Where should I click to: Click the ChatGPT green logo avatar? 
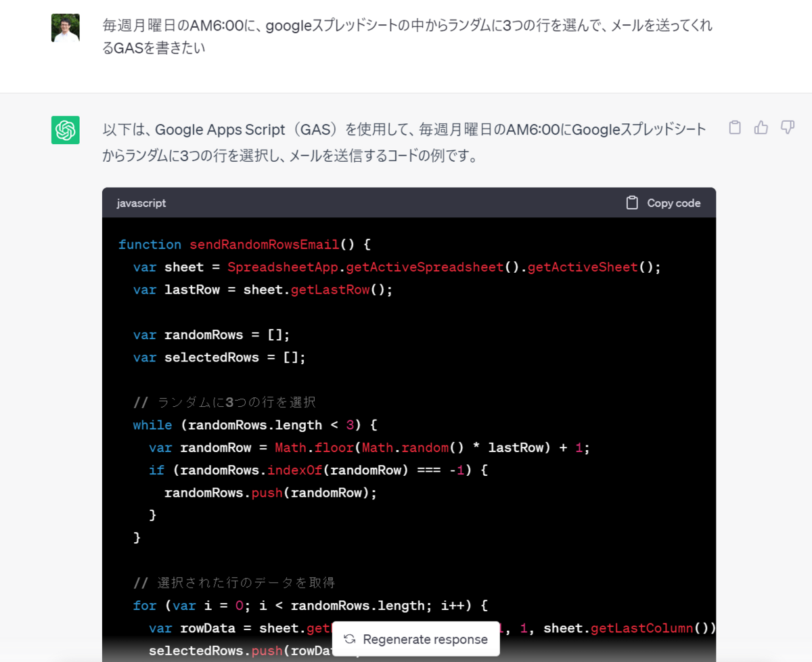65,130
